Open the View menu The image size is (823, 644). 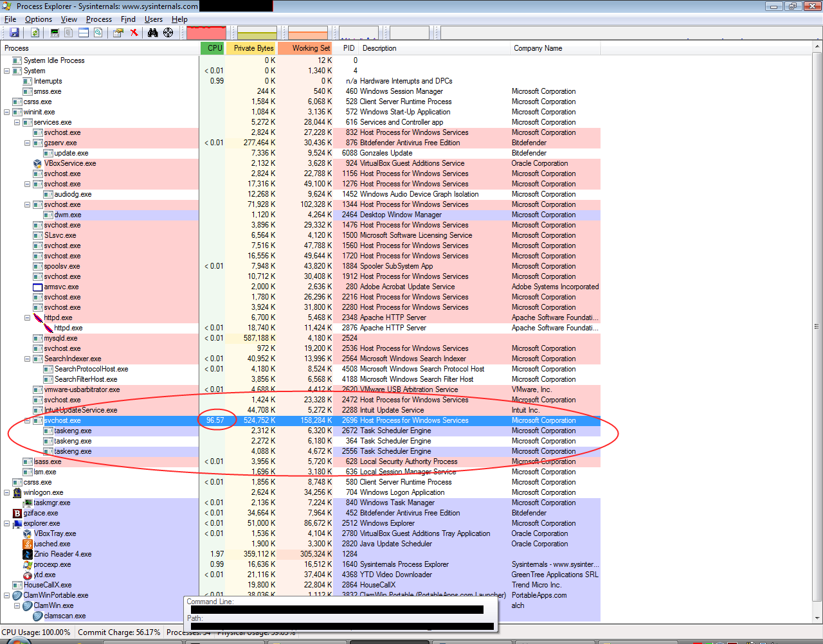(x=69, y=19)
